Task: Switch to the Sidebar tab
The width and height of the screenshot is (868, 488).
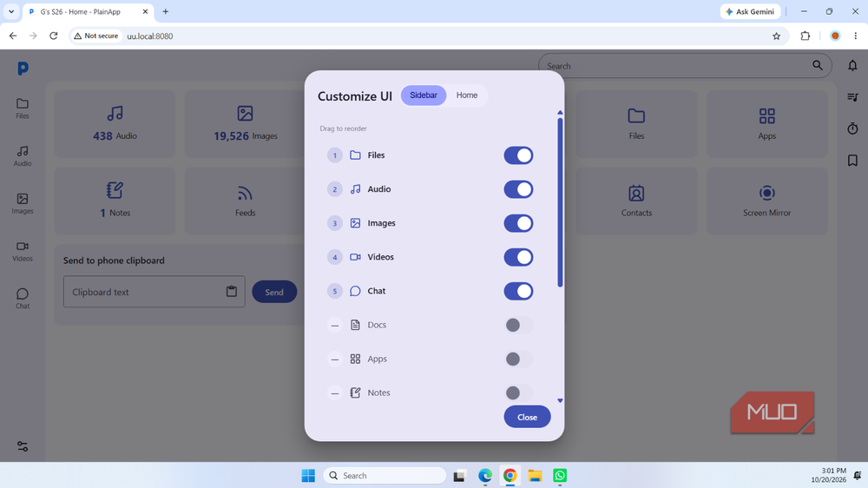Action: tap(424, 96)
